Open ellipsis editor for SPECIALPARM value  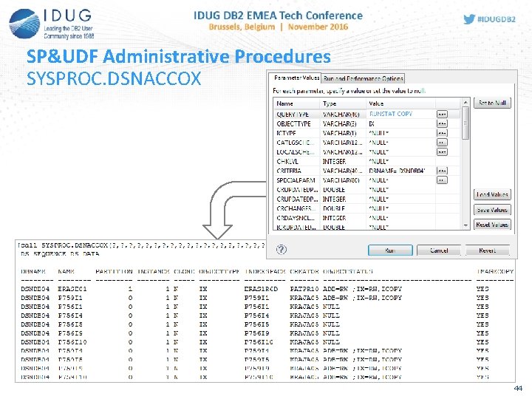(442, 180)
